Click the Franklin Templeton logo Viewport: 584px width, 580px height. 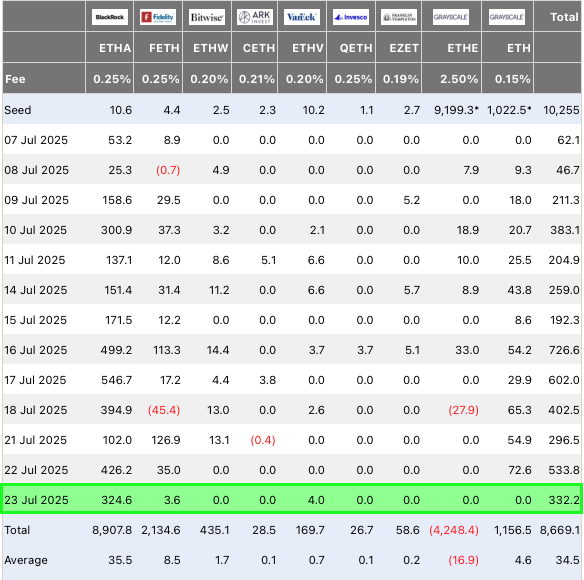(399, 17)
